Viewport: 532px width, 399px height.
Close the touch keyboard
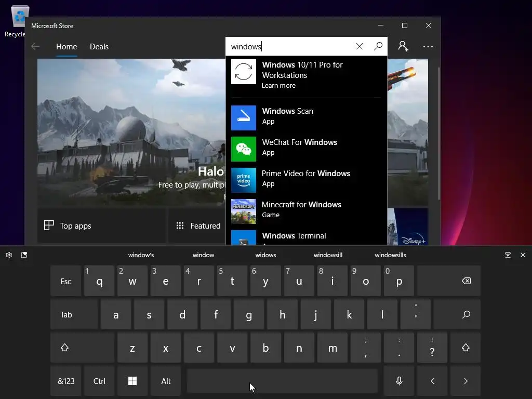click(523, 255)
